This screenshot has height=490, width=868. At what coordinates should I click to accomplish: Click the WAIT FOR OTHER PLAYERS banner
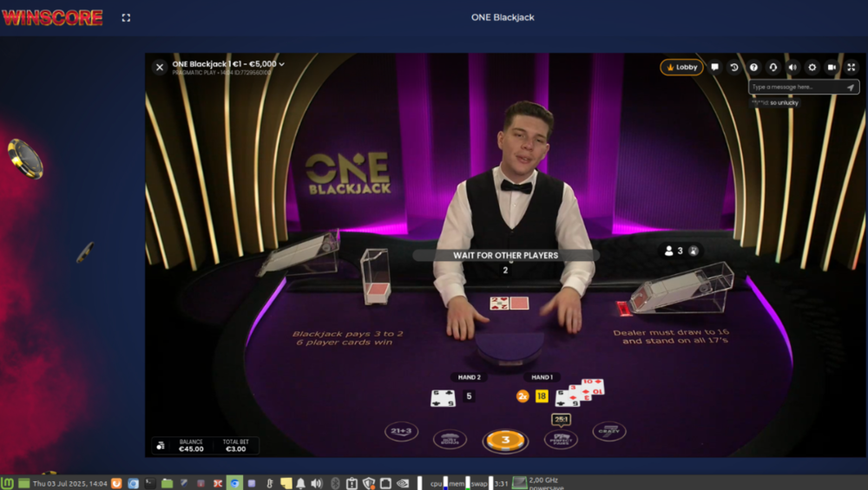[x=505, y=255]
